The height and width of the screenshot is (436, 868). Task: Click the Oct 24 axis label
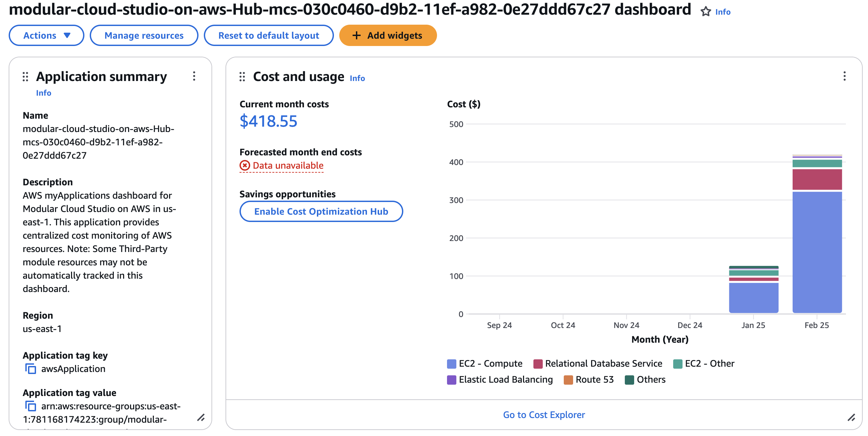[563, 325]
